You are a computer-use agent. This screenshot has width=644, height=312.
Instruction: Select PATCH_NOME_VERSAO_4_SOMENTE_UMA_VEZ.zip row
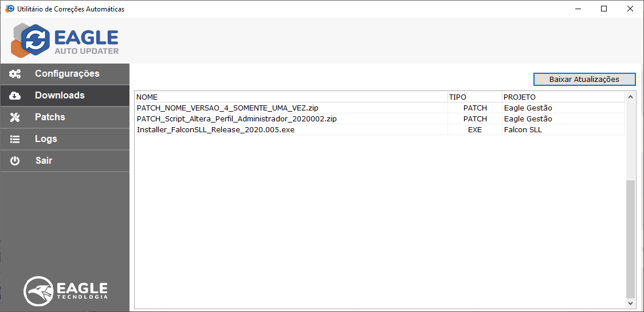pyautogui.click(x=380, y=108)
